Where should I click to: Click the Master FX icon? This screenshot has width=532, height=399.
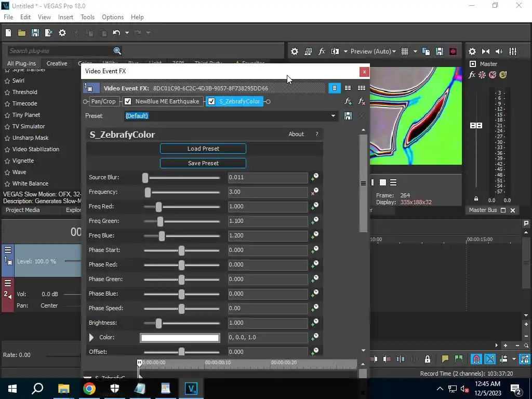[472, 75]
